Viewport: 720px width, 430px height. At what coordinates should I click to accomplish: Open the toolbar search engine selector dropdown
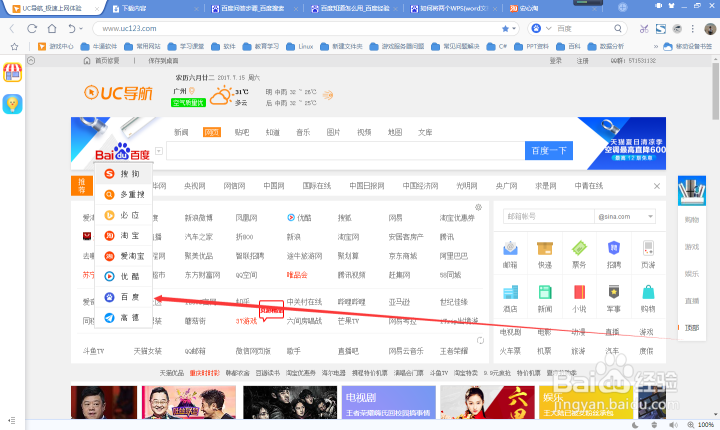point(548,28)
